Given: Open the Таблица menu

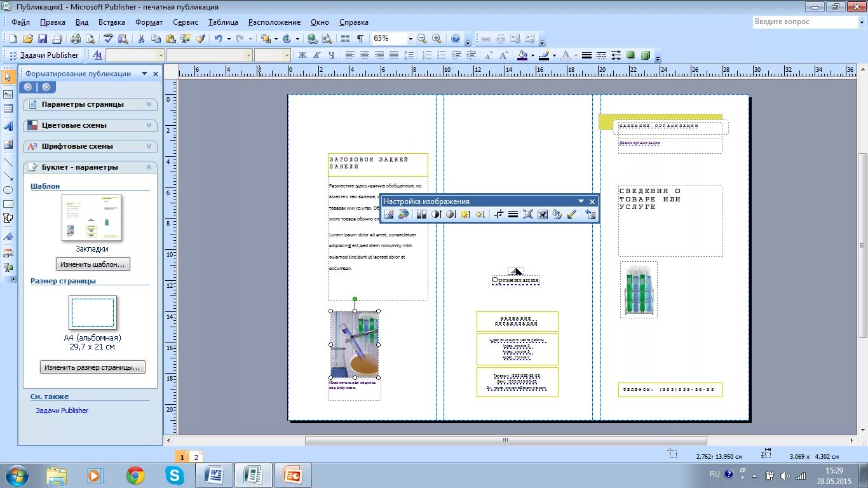Looking at the screenshot, I should tap(223, 22).
